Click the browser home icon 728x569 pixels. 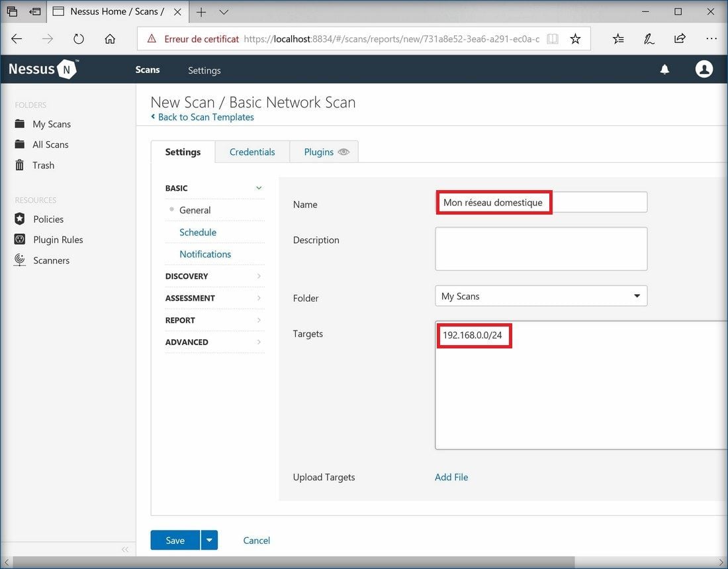[110, 39]
